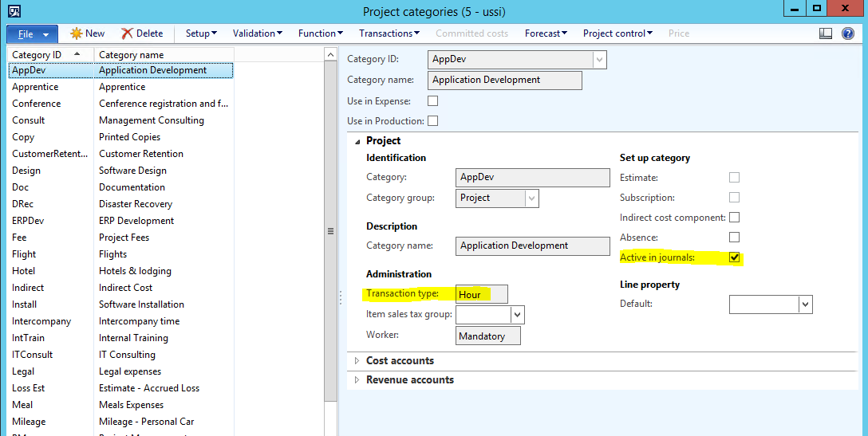
Task: Enable the Use in Expense checkbox
Action: (x=433, y=101)
